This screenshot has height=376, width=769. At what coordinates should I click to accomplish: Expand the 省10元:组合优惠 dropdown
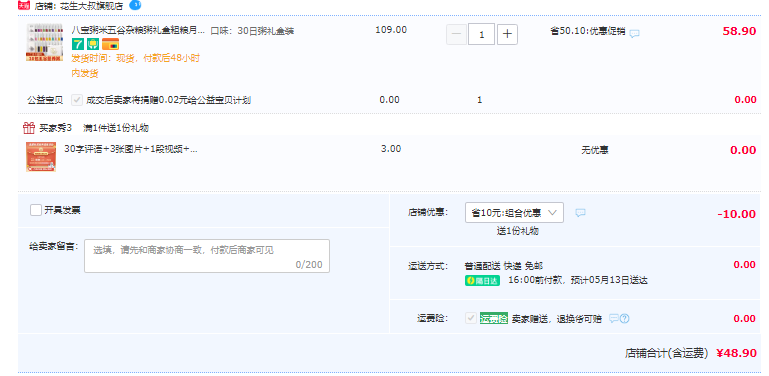[514, 213]
